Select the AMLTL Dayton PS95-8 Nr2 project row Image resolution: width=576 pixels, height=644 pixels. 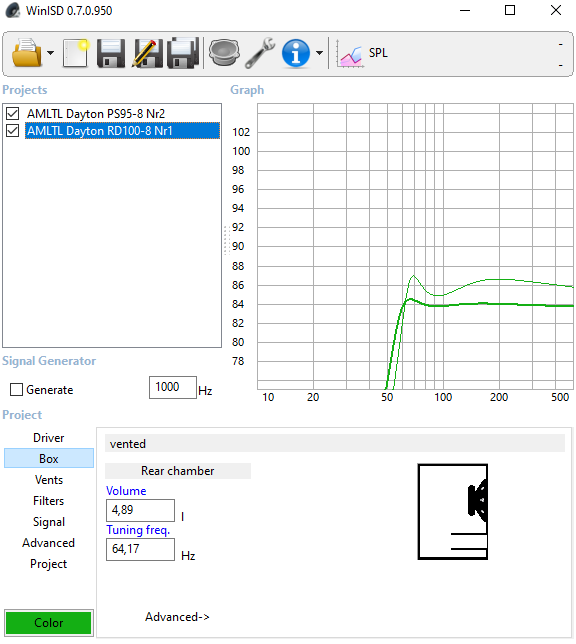coord(96,113)
